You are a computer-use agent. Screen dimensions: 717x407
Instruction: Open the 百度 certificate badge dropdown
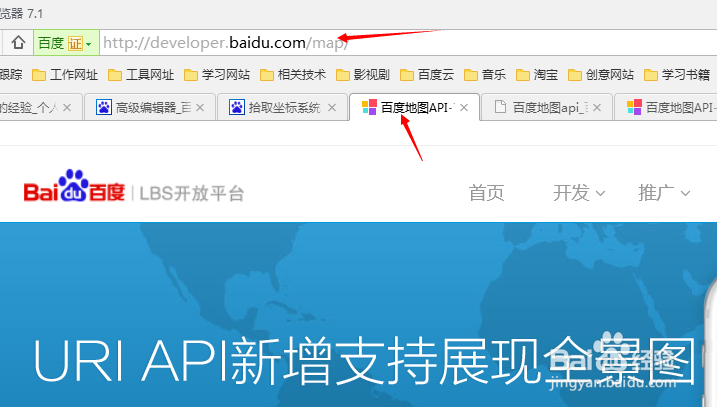pyautogui.click(x=66, y=43)
